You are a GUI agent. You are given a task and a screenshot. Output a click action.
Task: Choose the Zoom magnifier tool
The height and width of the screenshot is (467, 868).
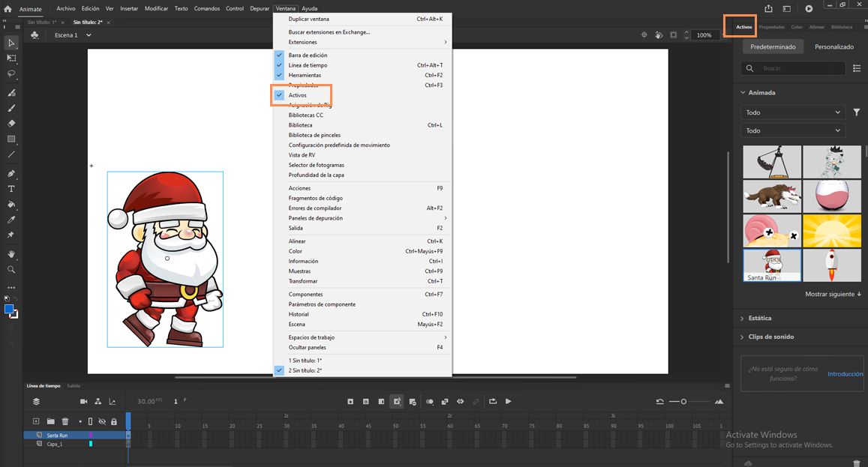[x=11, y=269]
